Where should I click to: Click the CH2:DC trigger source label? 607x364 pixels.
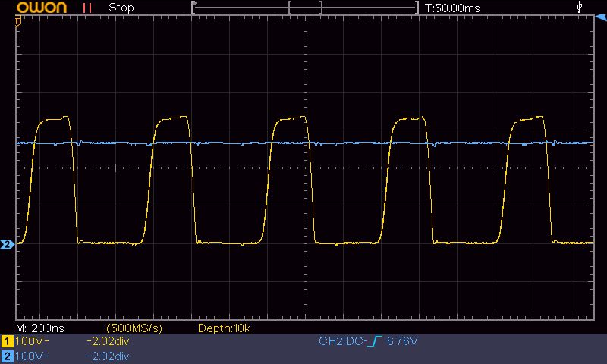[x=342, y=341]
